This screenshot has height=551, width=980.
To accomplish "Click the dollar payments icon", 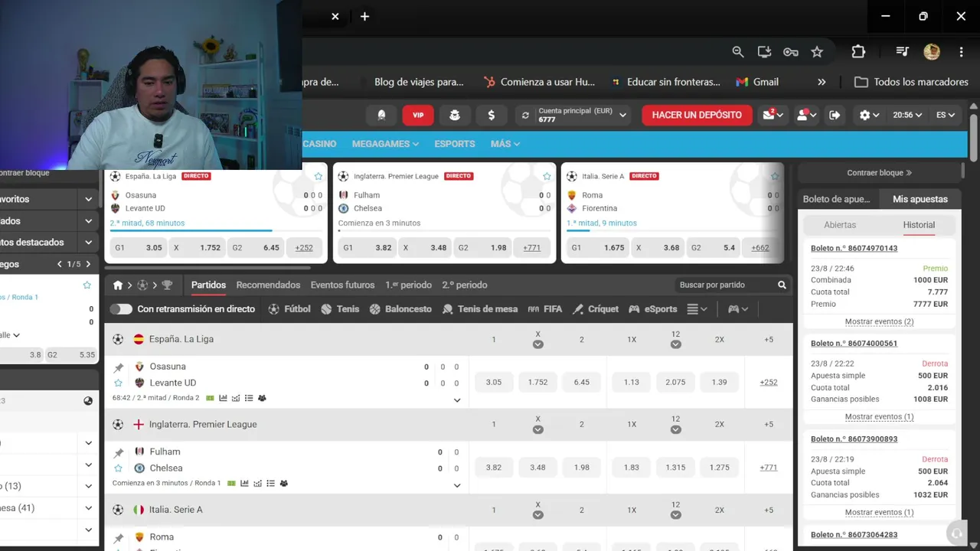I will (x=492, y=115).
